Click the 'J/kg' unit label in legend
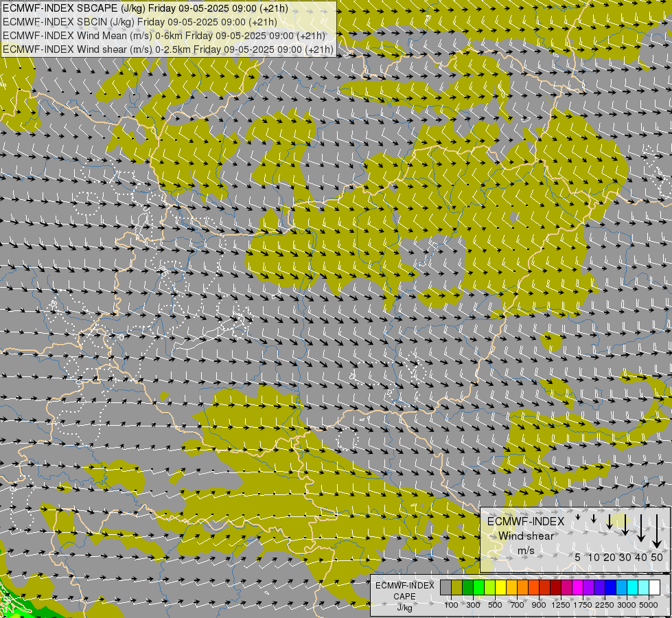Image resolution: width=672 pixels, height=618 pixels. 404,608
